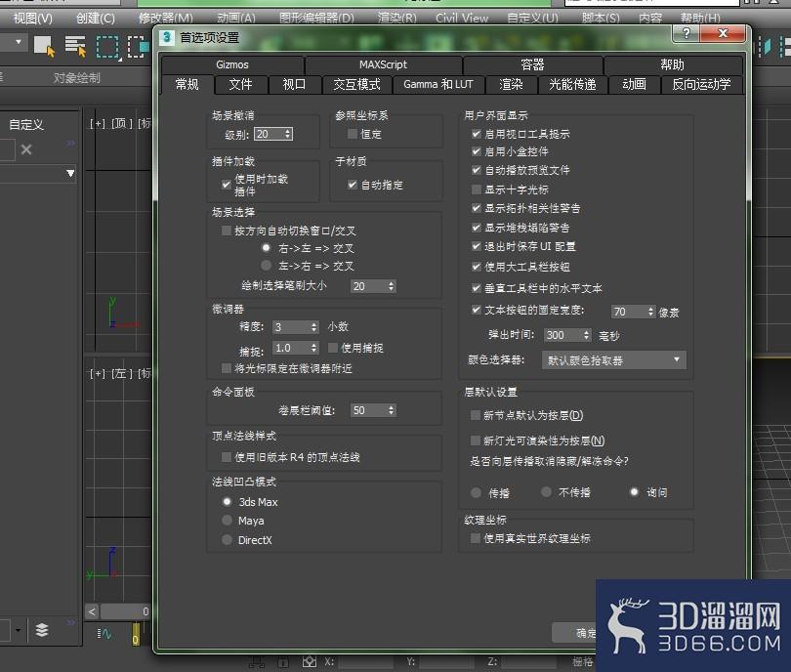
Task: Open the layer manager stack icon
Action: click(x=42, y=630)
